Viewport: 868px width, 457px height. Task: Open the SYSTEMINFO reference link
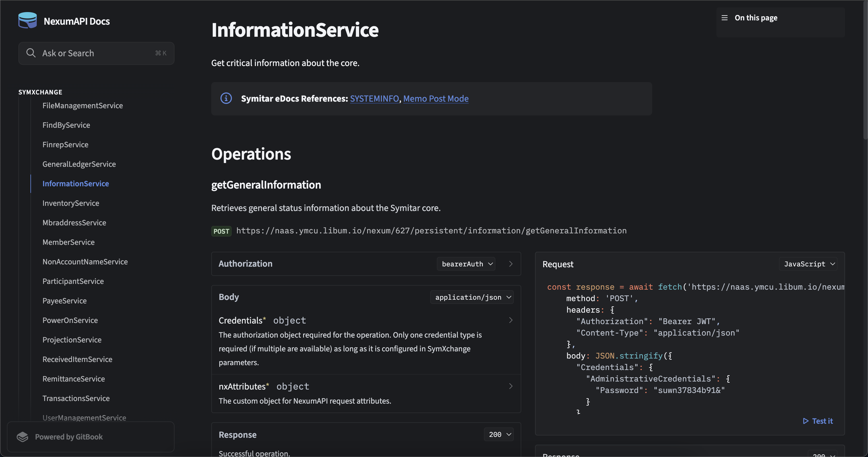(374, 98)
